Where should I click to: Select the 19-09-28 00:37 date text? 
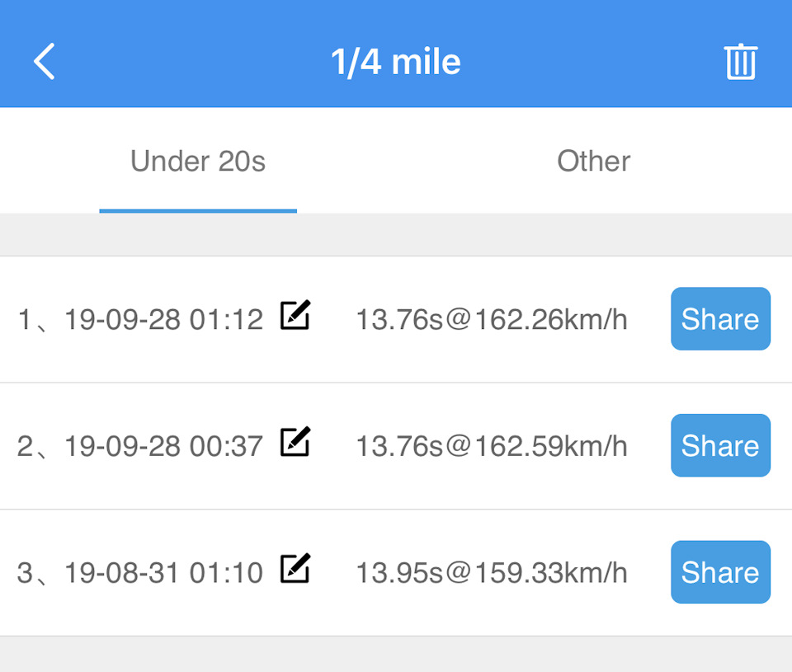pyautogui.click(x=163, y=447)
